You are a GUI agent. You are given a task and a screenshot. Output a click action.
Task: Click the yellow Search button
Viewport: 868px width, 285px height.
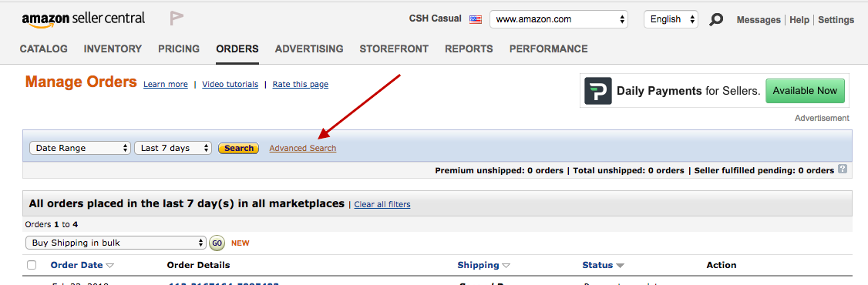[x=239, y=149]
